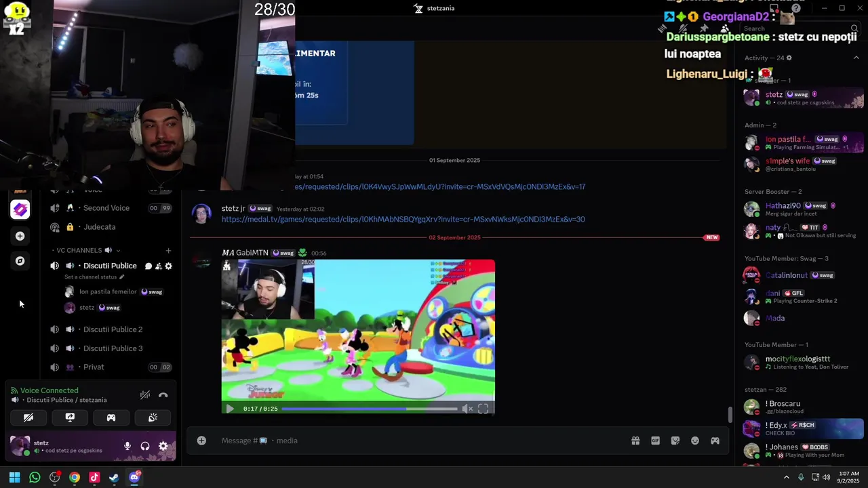Play the Mickey Mouse video clip
This screenshot has height=488, width=868.
point(229,409)
